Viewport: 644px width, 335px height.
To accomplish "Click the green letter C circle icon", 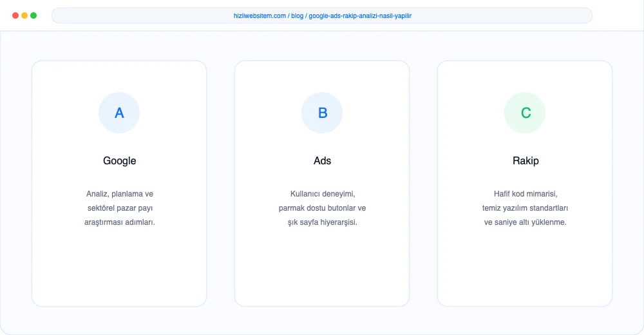I will coord(525,113).
